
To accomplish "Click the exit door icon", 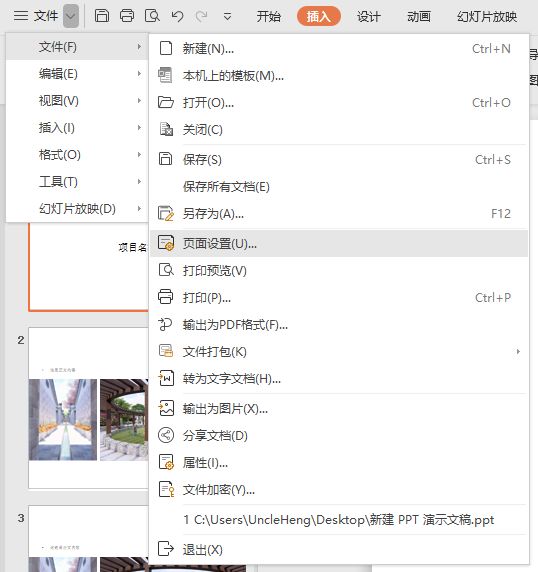I will [x=166, y=549].
